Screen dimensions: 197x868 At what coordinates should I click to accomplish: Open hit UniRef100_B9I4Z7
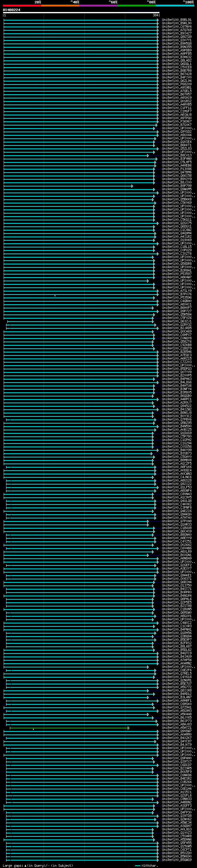pyautogui.click(x=177, y=33)
